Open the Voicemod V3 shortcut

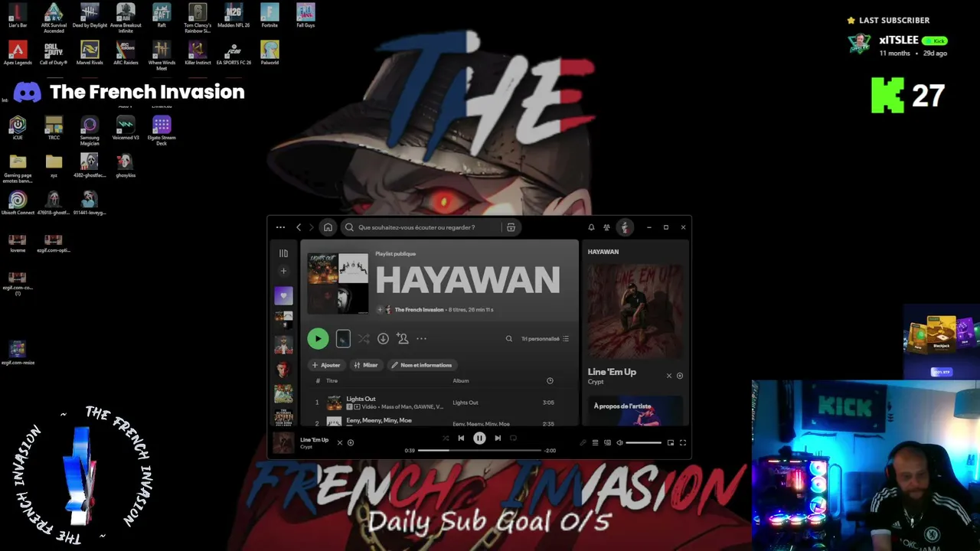pyautogui.click(x=126, y=128)
